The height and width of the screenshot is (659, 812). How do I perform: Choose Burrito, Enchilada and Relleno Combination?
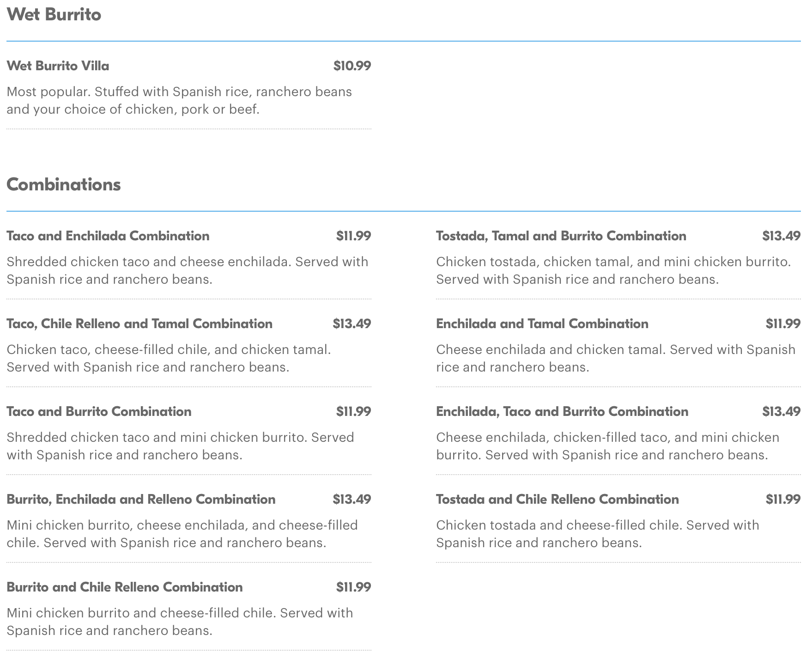(141, 499)
